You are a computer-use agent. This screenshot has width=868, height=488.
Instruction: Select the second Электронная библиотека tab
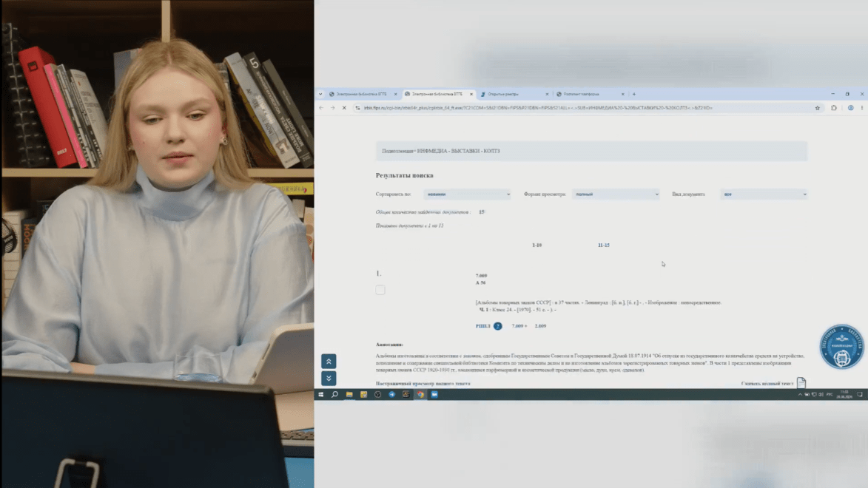438,94
